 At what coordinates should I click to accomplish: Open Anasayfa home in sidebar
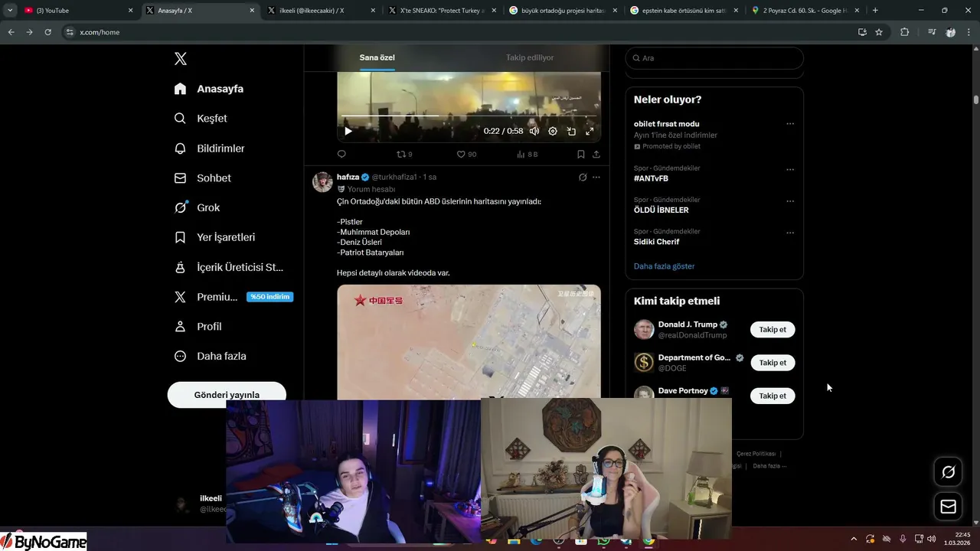coord(209,89)
